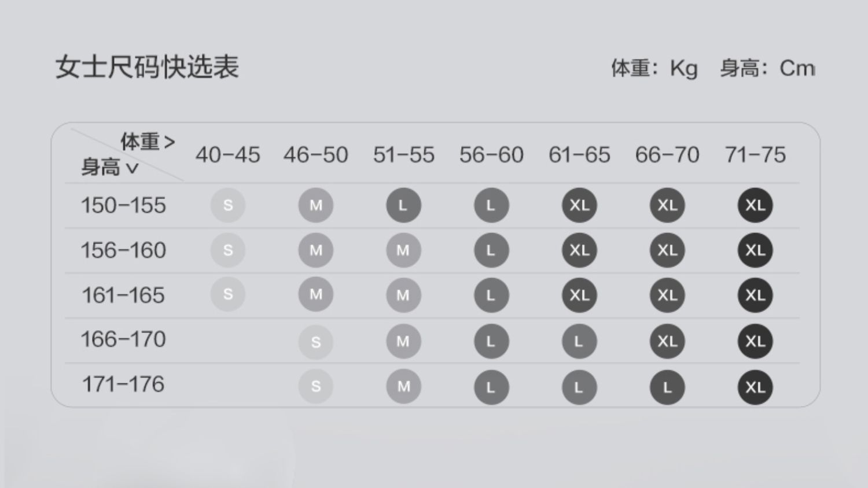
Task: Click XL badge for height 161-165, weight 61-65
Action: [x=579, y=295]
